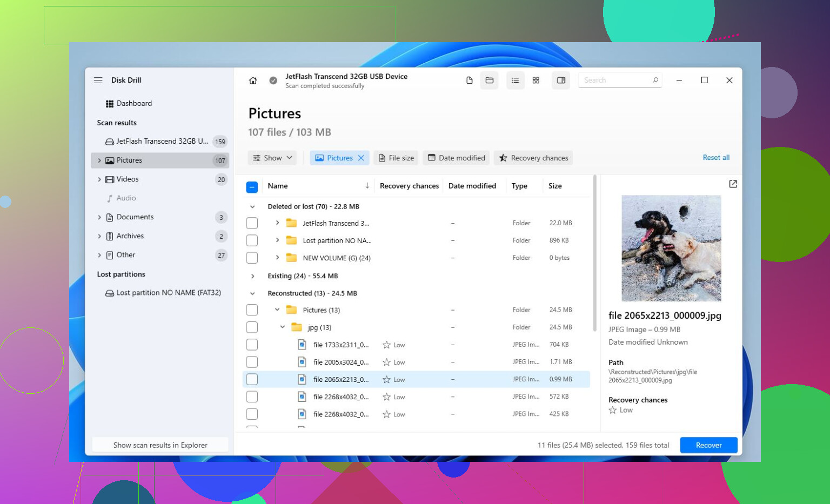Toggle the select-all checkbox in header
830x504 pixels.
coord(252,187)
